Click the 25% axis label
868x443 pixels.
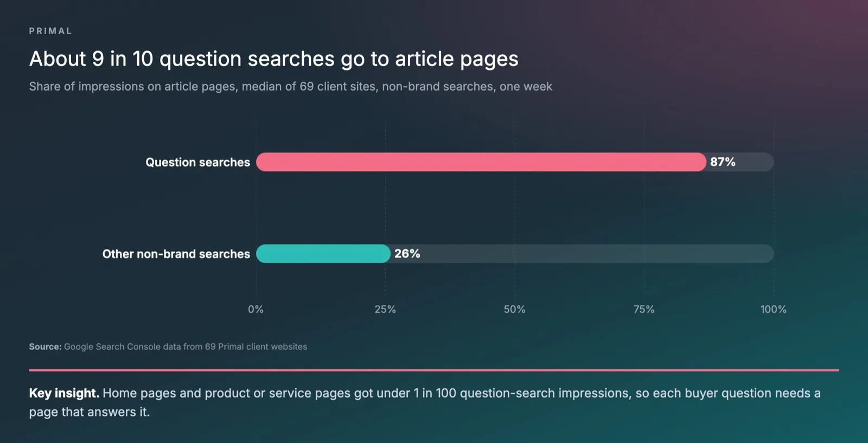click(x=385, y=309)
